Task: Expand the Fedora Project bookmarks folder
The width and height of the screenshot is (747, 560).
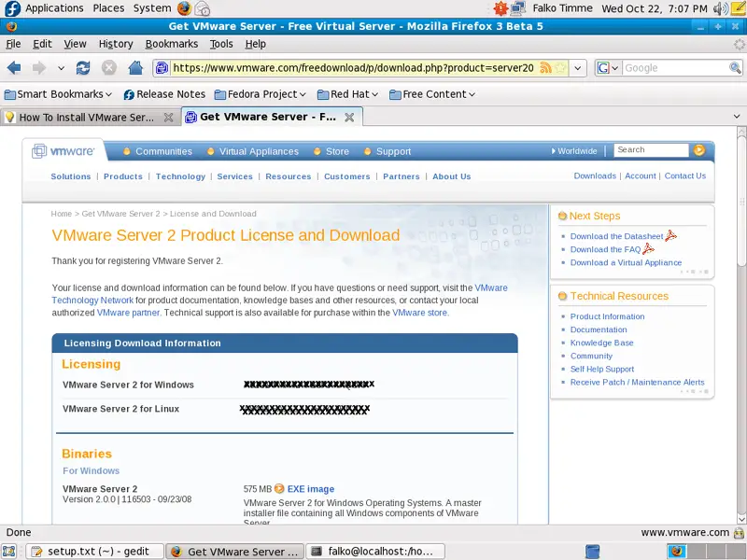Action: coord(260,94)
